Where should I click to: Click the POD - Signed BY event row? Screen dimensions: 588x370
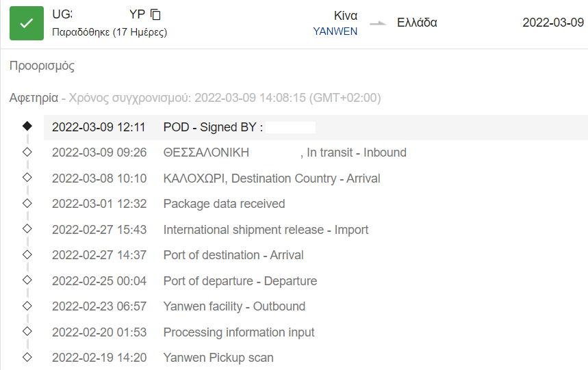point(316,127)
